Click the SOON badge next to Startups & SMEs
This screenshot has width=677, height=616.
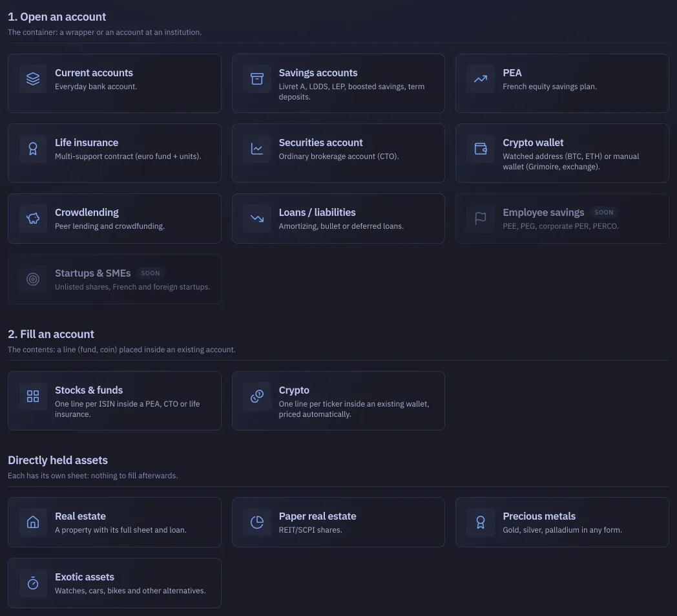151,273
